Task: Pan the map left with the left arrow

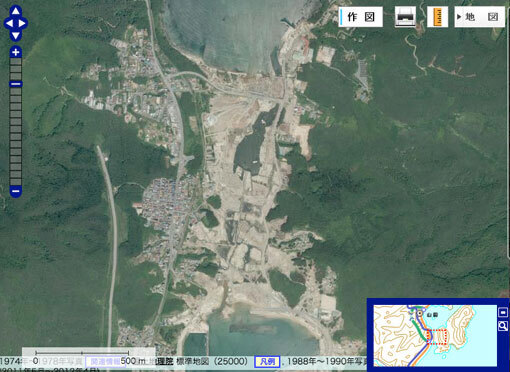Action: click(x=9, y=23)
